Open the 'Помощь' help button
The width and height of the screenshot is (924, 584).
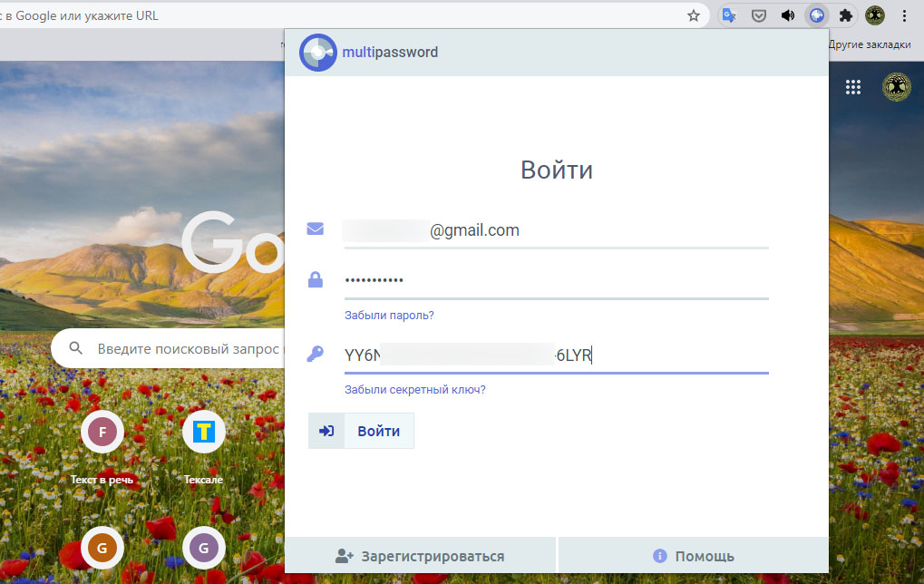[694, 556]
